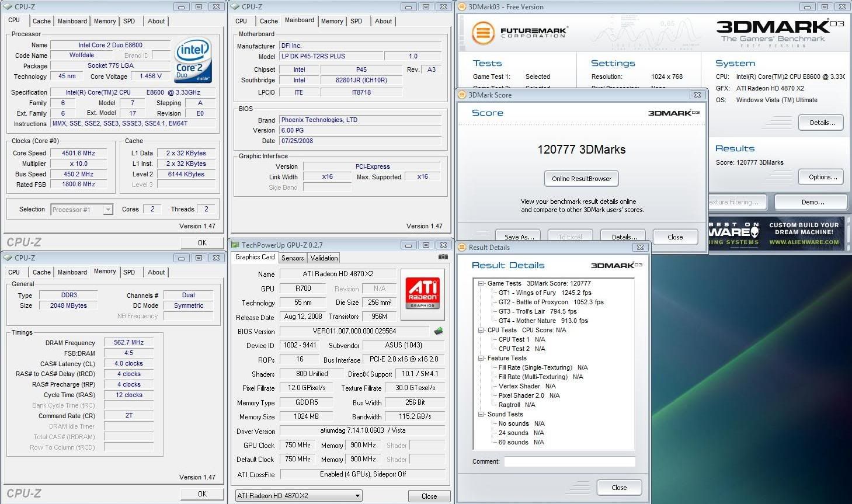Select GT2 - Battle of Proxycon row
852x504 pixels.
pyautogui.click(x=551, y=302)
